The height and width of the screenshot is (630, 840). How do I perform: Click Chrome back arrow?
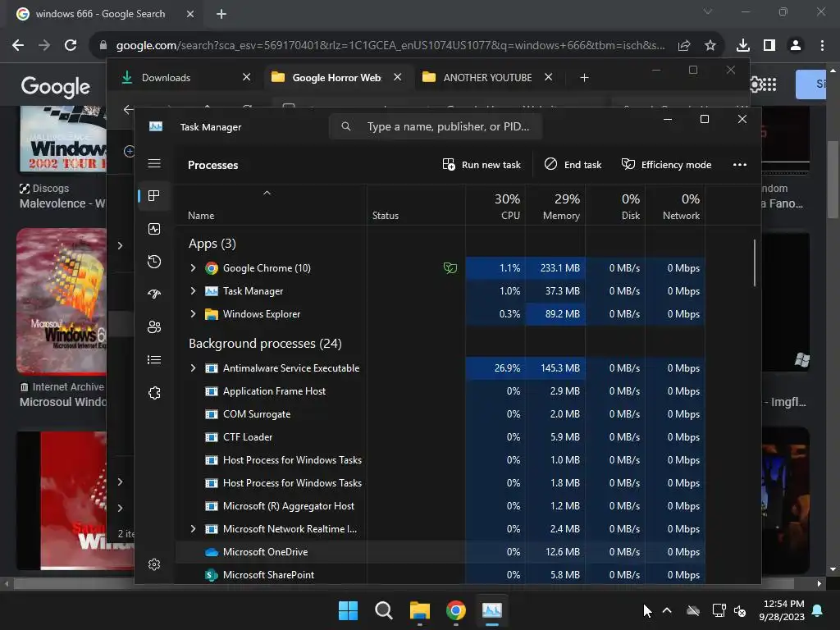pos(18,45)
